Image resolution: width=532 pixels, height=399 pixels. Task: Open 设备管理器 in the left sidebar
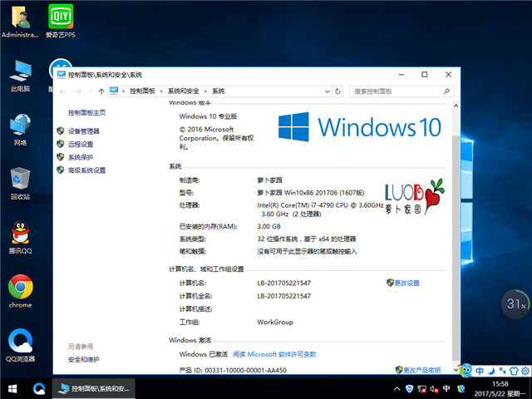(83, 131)
